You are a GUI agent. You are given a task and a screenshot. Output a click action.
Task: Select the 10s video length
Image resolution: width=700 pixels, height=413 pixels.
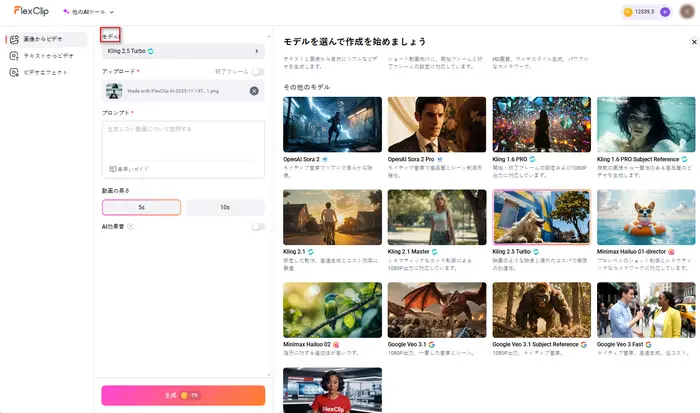click(x=225, y=207)
